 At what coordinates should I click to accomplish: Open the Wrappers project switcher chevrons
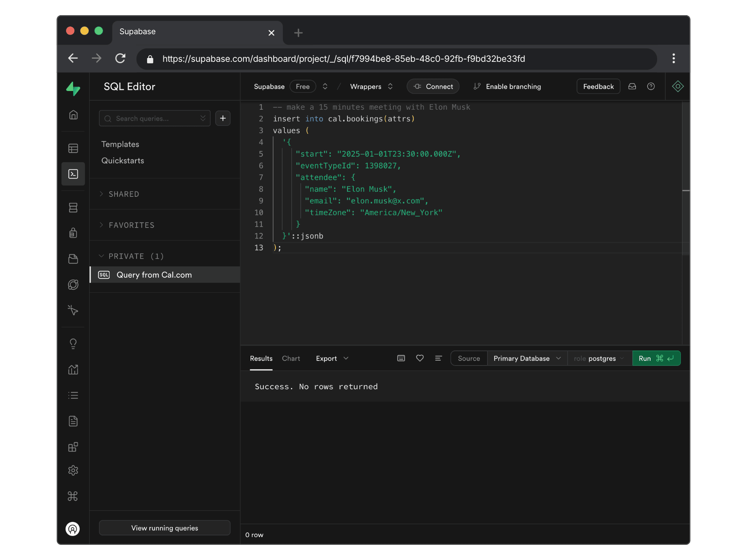(390, 86)
